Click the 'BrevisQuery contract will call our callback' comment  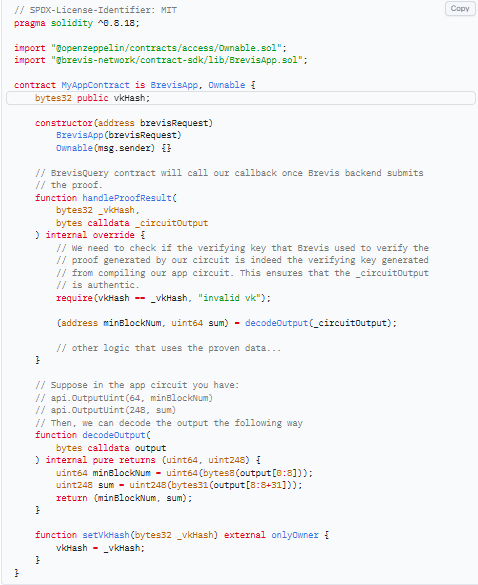click(x=229, y=173)
